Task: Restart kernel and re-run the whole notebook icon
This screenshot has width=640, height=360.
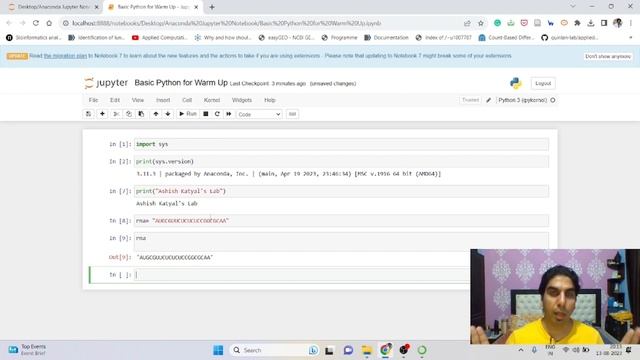Action: pyautogui.click(x=229, y=114)
